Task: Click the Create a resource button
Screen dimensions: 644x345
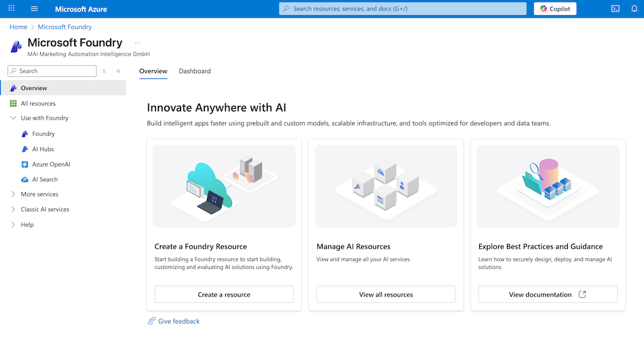Action: [224, 295]
